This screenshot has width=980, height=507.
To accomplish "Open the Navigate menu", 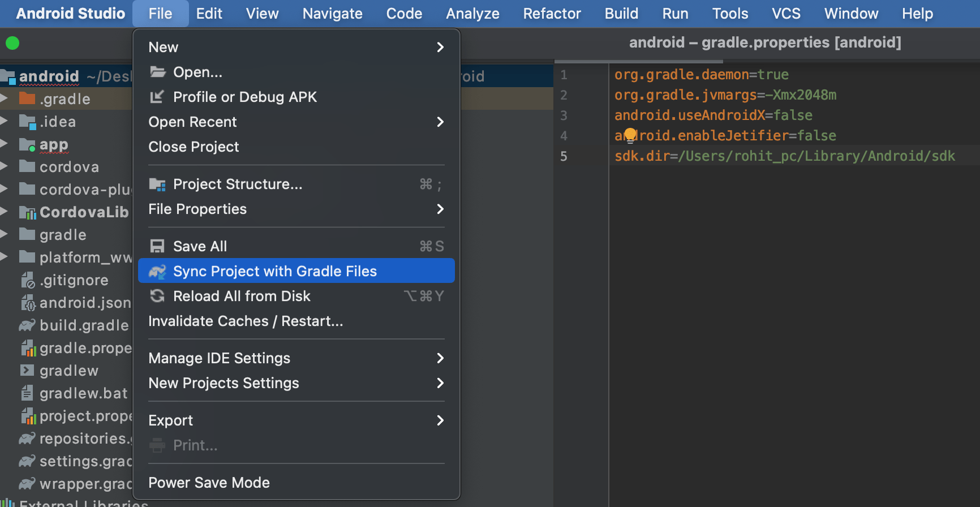I will point(332,14).
